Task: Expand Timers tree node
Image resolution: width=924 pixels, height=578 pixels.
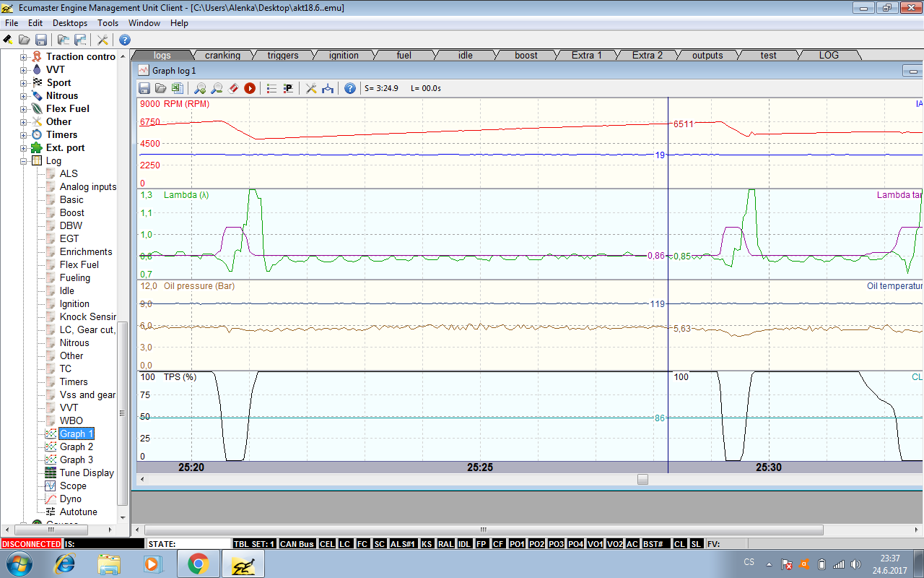Action: pyautogui.click(x=24, y=134)
